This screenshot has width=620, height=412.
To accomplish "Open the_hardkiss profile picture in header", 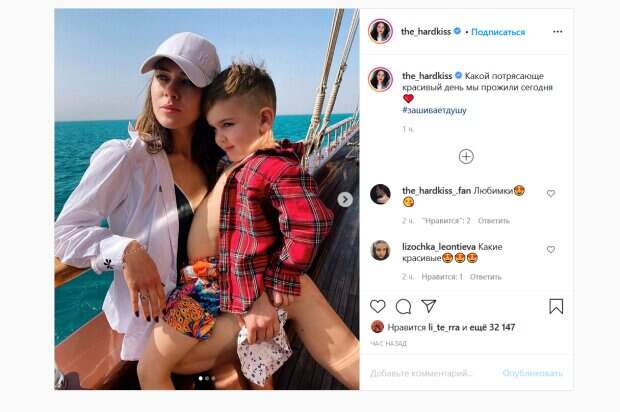I will (380, 31).
